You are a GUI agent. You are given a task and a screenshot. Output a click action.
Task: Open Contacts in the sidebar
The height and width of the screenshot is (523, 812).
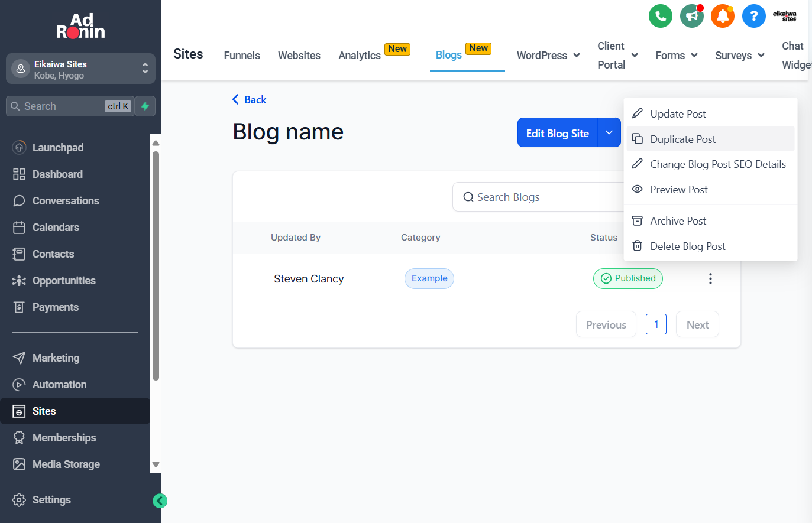(x=53, y=254)
